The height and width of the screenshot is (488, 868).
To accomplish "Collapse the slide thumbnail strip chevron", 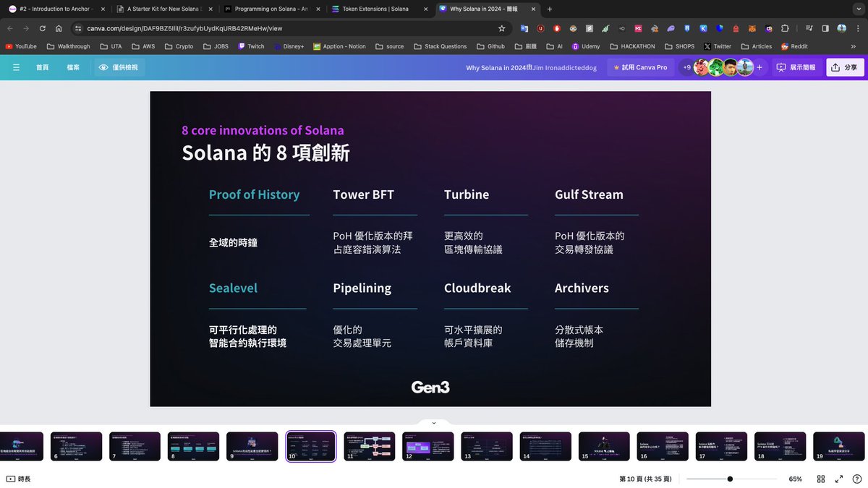I will [434, 423].
